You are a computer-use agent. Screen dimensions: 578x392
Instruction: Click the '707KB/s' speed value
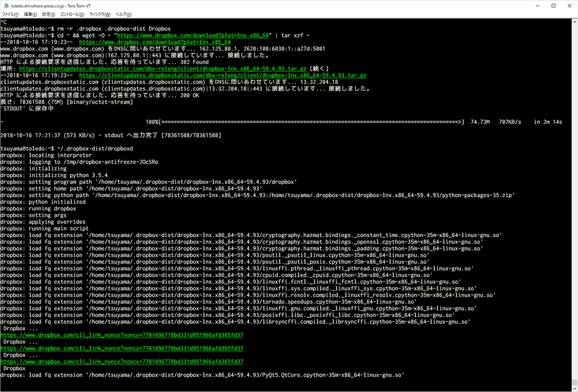[510, 122]
